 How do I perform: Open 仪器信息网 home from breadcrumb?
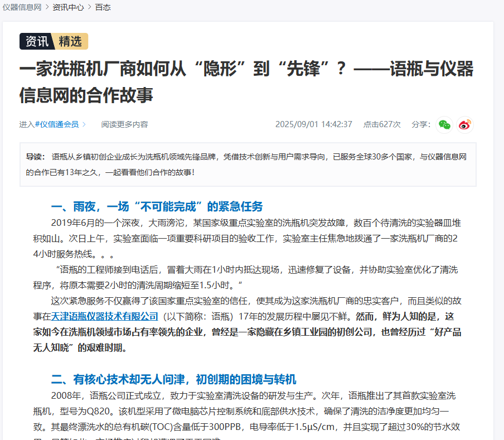pyautogui.click(x=22, y=7)
